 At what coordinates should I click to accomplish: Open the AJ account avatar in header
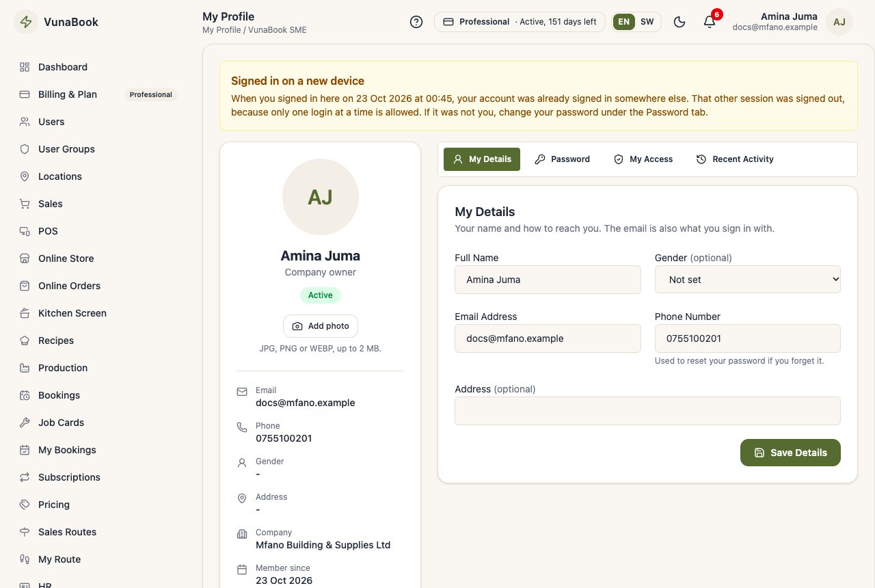[839, 22]
